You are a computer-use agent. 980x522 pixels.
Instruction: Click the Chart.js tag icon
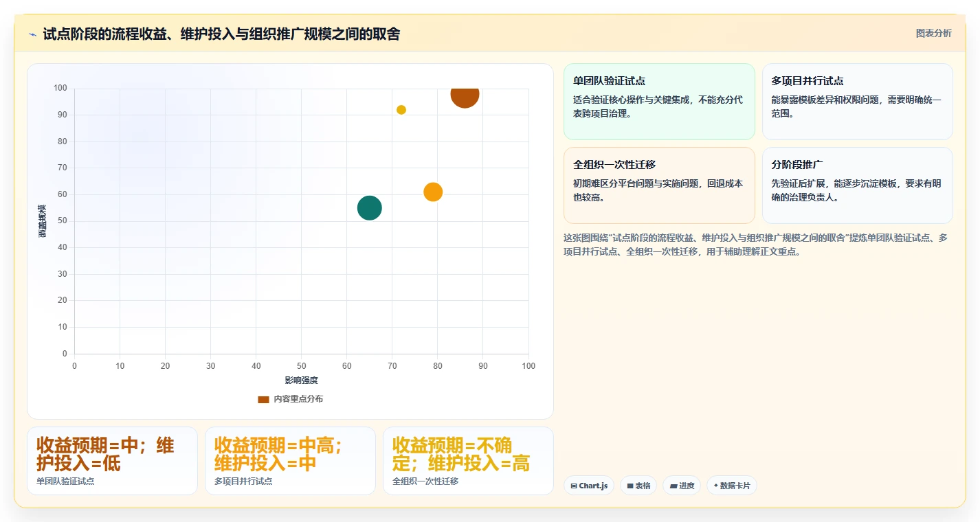[x=574, y=486]
